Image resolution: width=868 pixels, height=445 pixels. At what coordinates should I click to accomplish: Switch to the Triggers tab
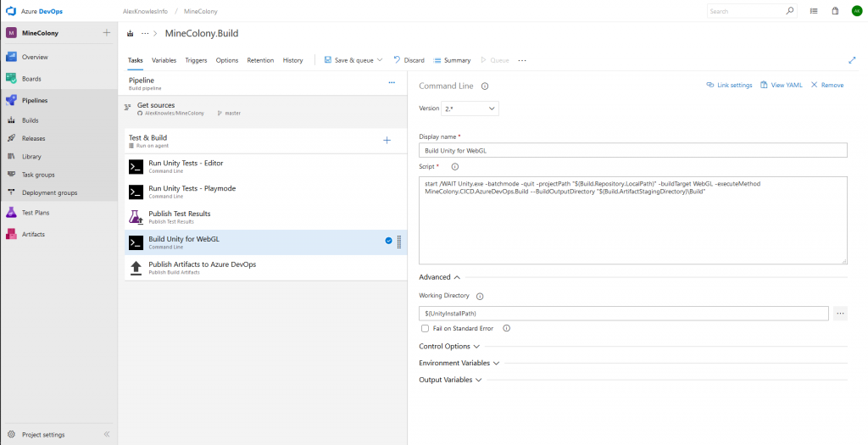[x=196, y=60]
